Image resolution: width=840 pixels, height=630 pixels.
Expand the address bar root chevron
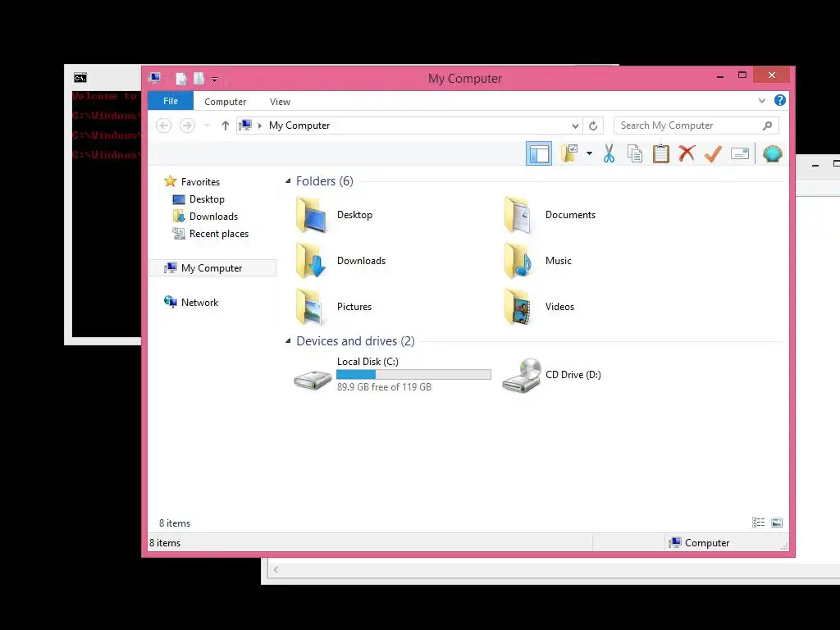pyautogui.click(x=260, y=126)
